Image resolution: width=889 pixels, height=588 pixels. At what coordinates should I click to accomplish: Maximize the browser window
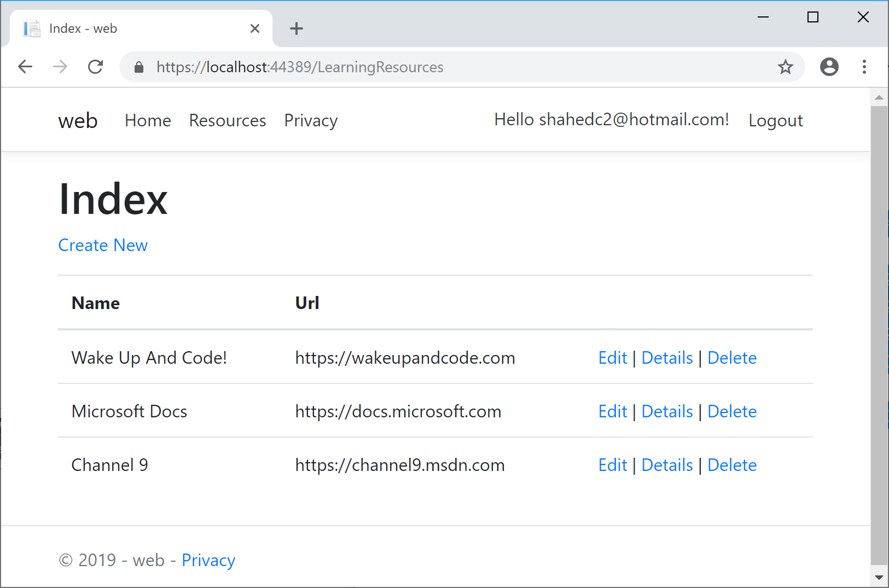click(813, 17)
